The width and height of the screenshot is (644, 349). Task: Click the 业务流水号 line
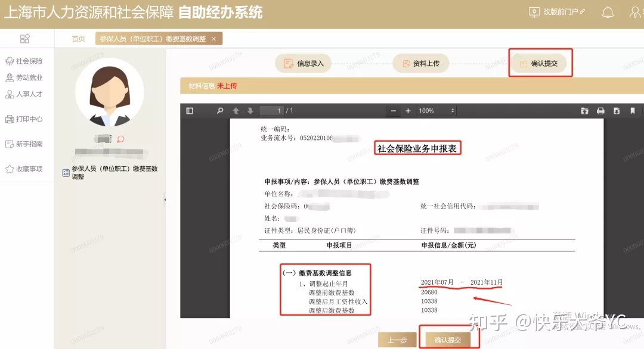click(x=309, y=138)
